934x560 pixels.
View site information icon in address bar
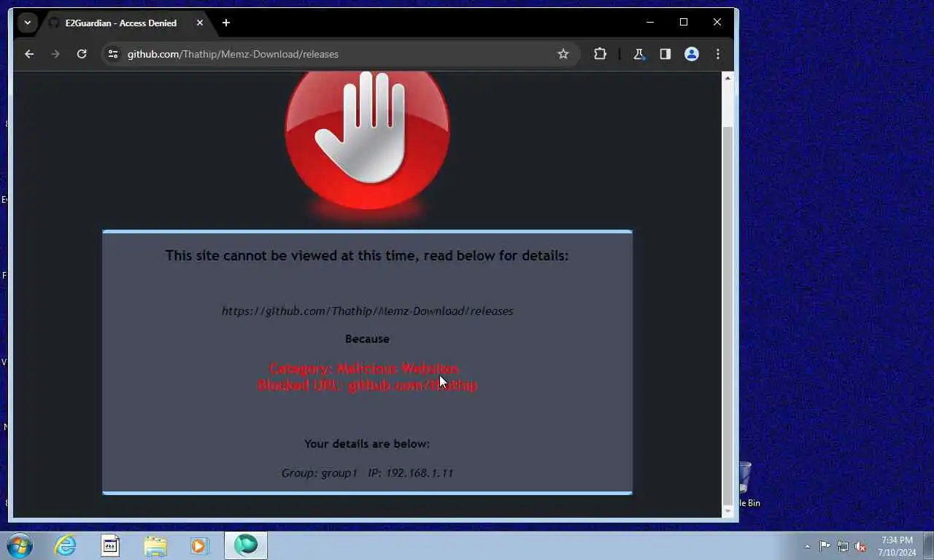[112, 54]
